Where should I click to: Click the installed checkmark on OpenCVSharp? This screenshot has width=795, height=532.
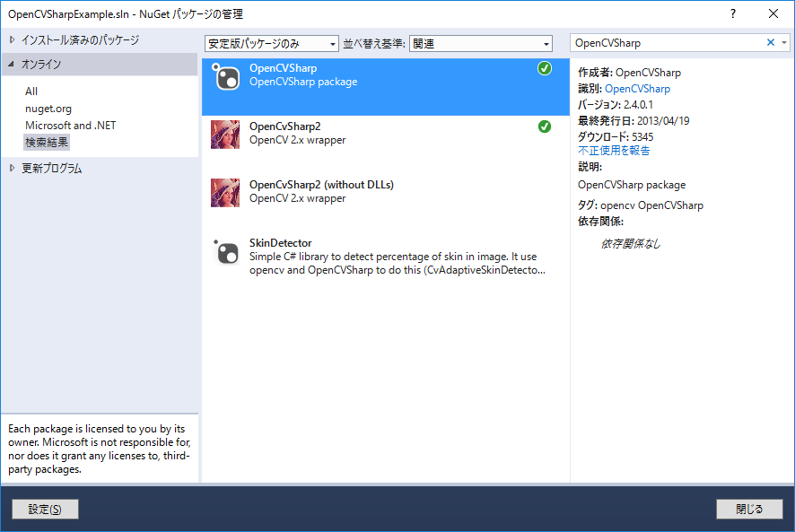tap(545, 68)
